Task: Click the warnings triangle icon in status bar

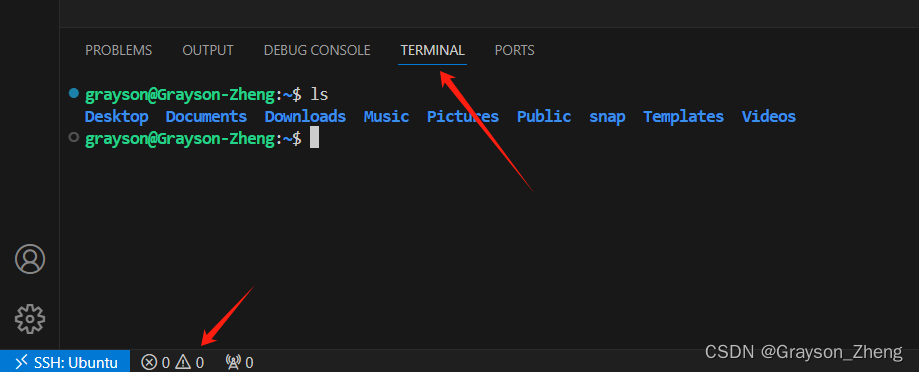Action: pos(183,363)
